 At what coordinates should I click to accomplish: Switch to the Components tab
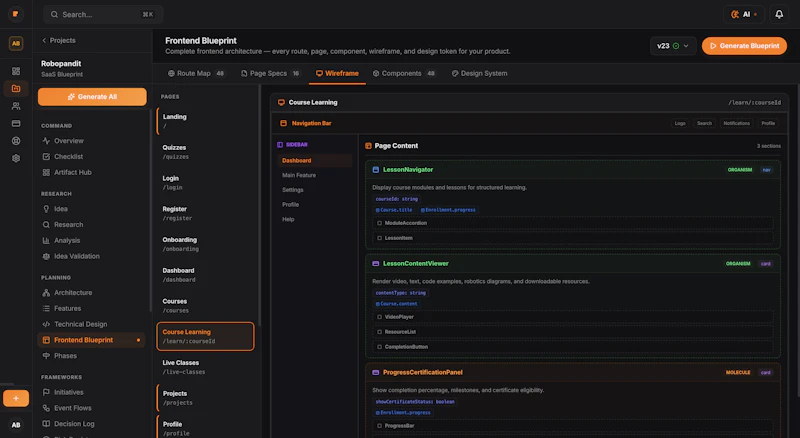[404, 74]
